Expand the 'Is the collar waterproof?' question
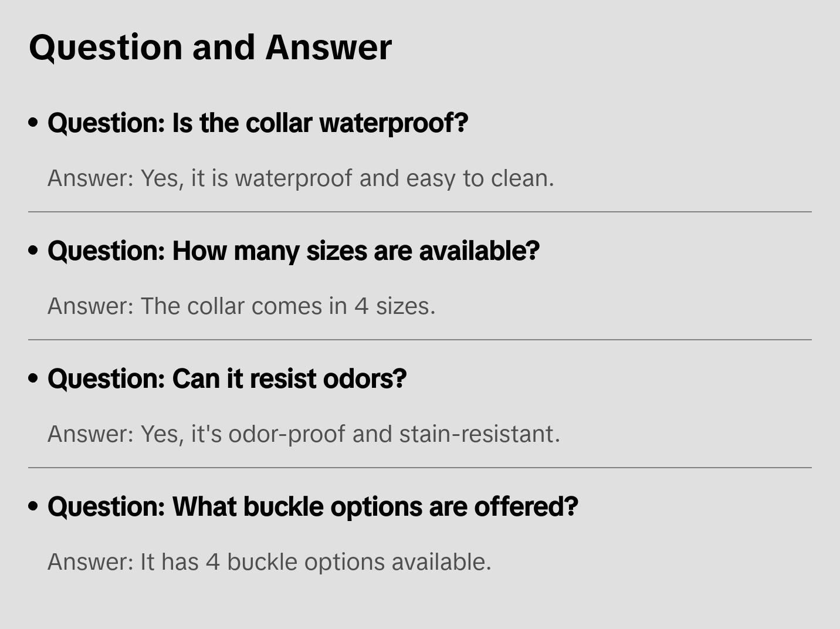Viewport: 840px width, 629px height. click(x=258, y=123)
